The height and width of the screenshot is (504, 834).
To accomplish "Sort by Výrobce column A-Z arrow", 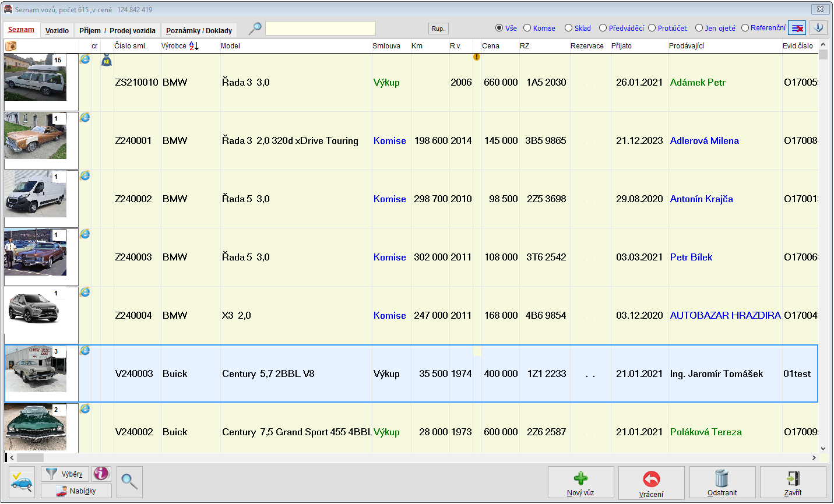I will [194, 46].
